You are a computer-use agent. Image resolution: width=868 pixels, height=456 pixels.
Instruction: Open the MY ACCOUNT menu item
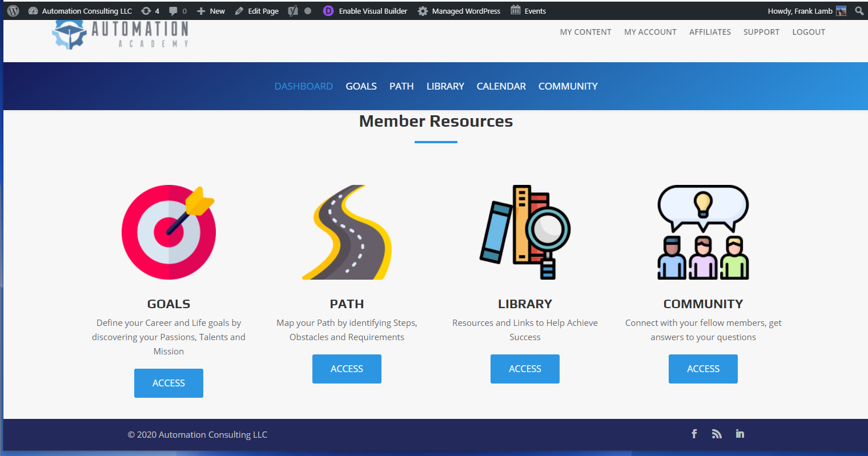click(x=650, y=32)
